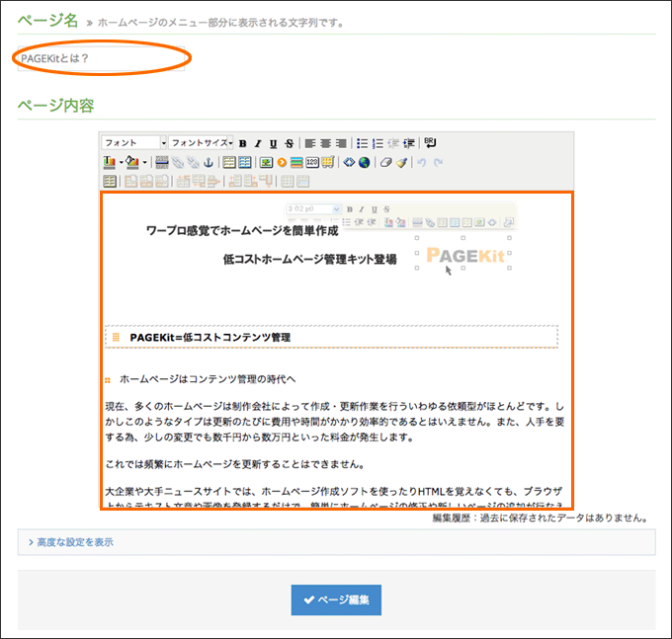
Task: Click insert table icon in third row
Action: click(110, 181)
